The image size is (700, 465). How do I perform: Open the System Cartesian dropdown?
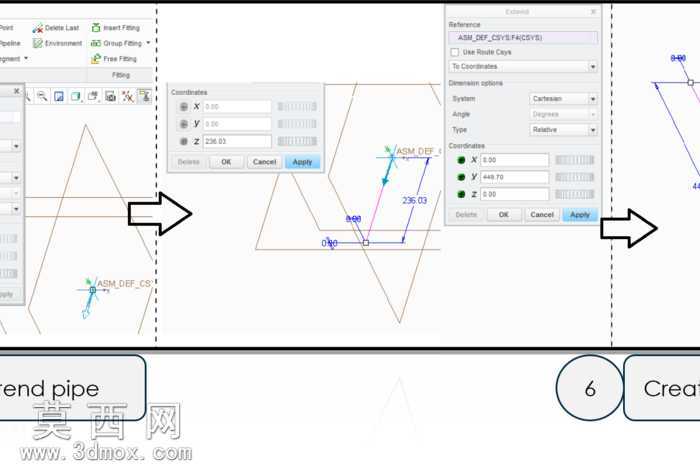click(x=563, y=99)
